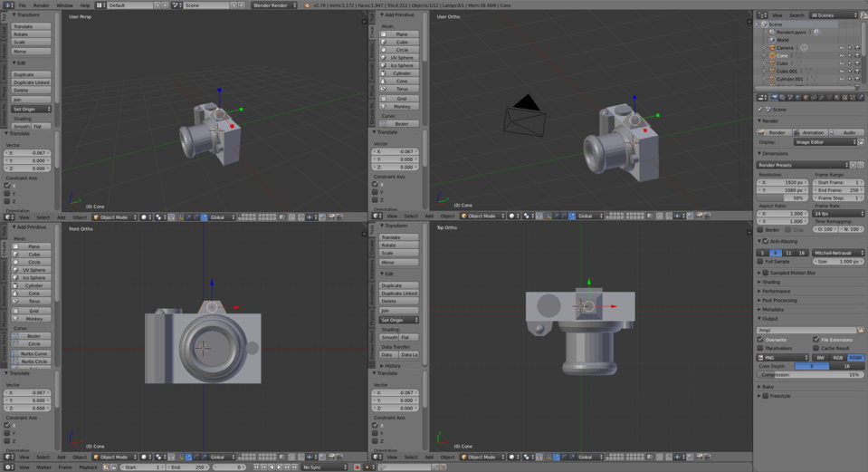This screenshot has width=868, height=472.
Task: Expand the Post Processing panel
Action: [779, 300]
